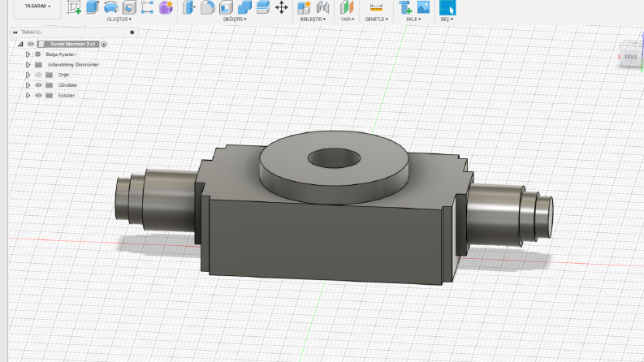Select the Fillet tool

click(x=207, y=7)
